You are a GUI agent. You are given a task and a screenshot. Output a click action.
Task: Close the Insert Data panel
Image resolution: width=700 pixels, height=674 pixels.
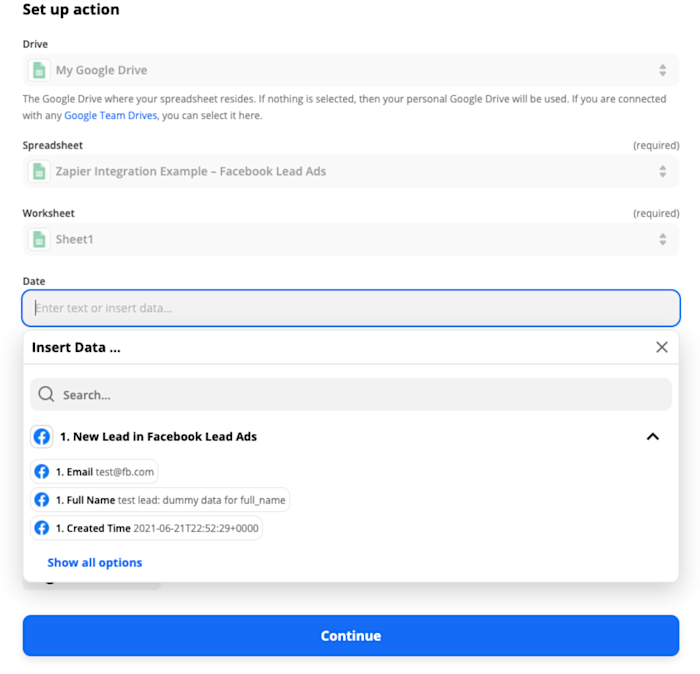pyautogui.click(x=662, y=347)
